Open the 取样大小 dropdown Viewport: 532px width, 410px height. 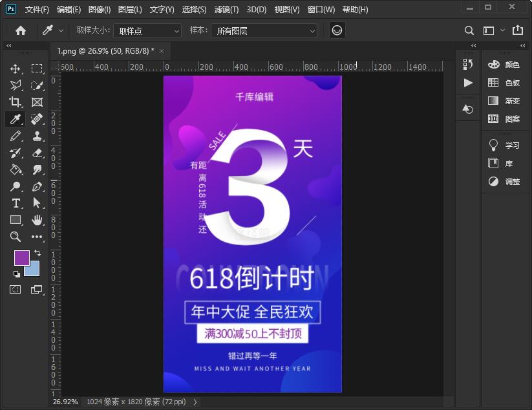click(147, 31)
